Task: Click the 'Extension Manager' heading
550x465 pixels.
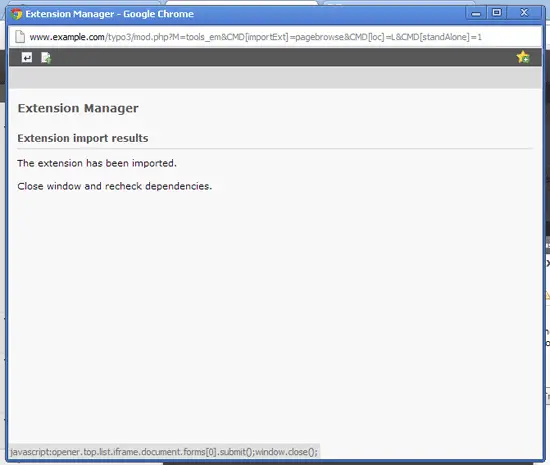Action: coord(78,108)
